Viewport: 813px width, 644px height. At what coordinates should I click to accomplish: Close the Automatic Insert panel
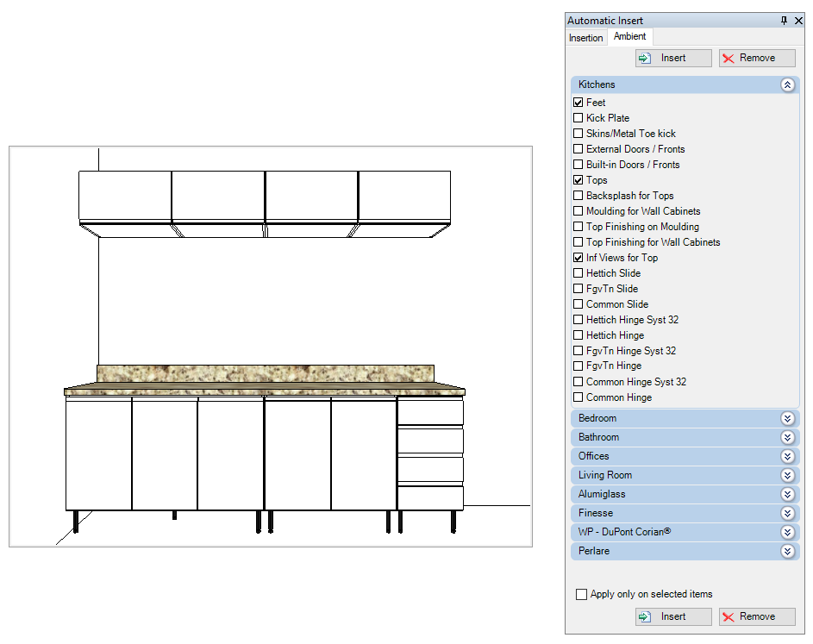[798, 20]
